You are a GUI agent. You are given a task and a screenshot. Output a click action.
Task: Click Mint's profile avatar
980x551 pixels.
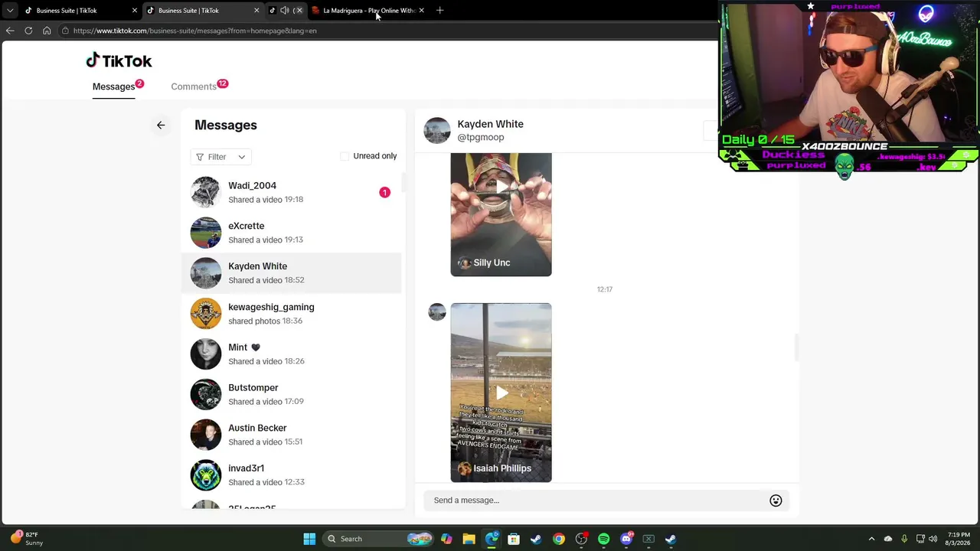tap(206, 354)
